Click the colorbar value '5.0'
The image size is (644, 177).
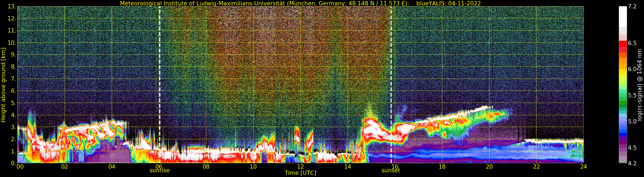(632, 121)
